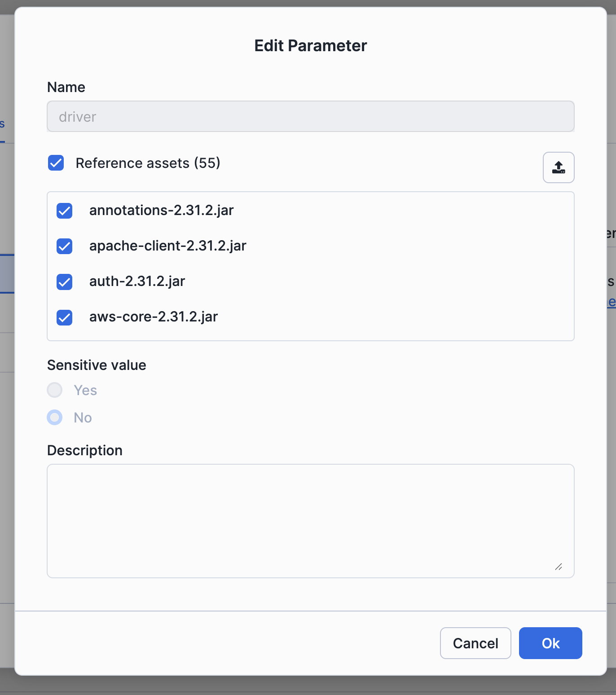
Task: Click the Name field containing driver
Action: coord(310,117)
